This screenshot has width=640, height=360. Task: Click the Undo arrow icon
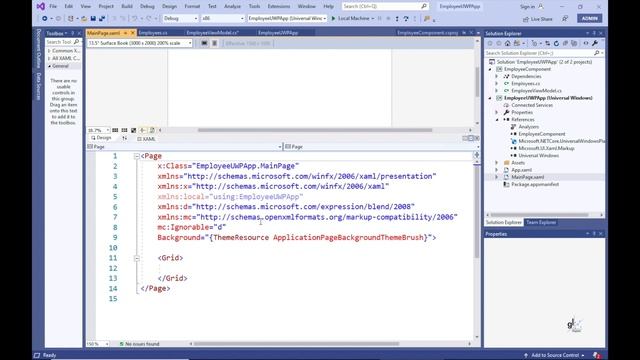(x=134, y=19)
